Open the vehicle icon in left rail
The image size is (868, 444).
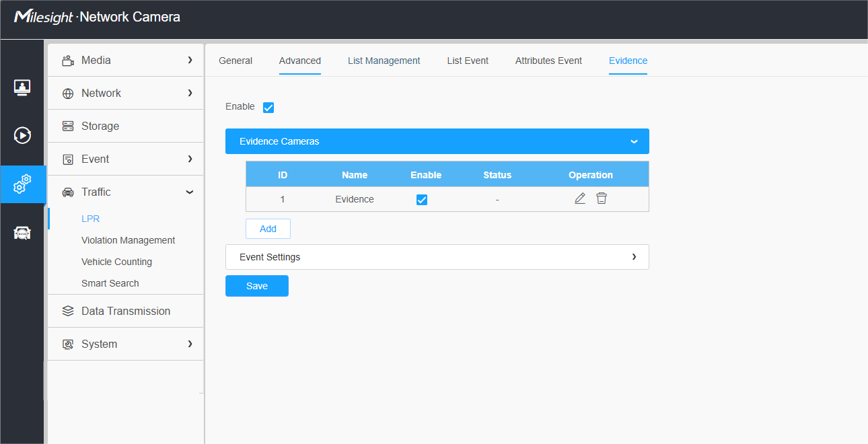pos(22,233)
